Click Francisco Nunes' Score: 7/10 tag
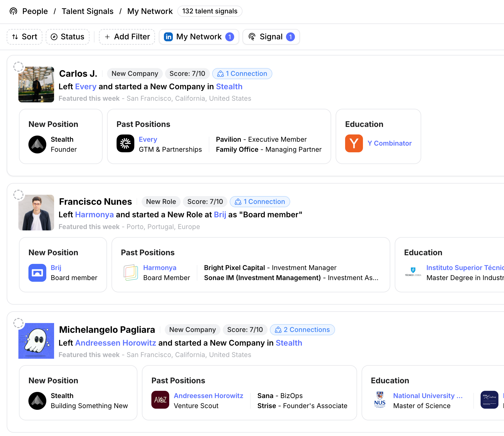The height and width of the screenshot is (436, 504). point(205,202)
